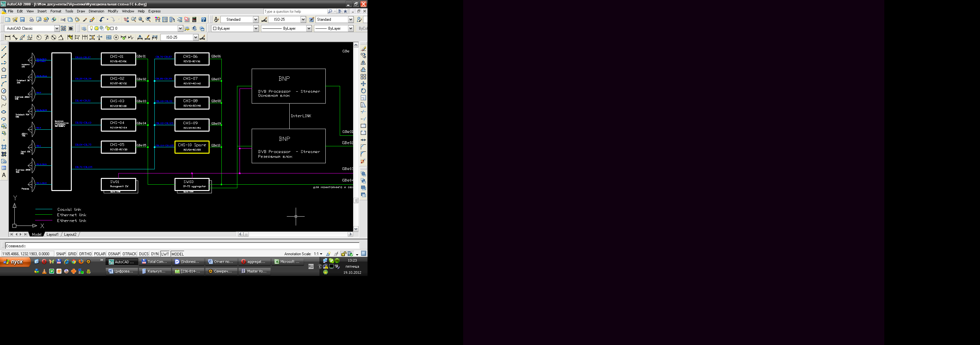Image resolution: width=980 pixels, height=345 pixels.
Task: Toggle OSNAP in the status bar
Action: (x=114, y=254)
